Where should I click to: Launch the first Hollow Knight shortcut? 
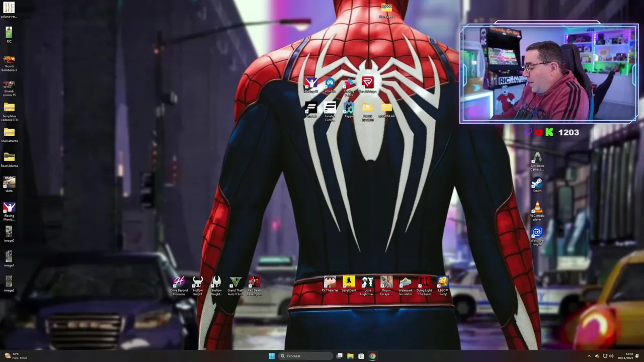(x=198, y=286)
